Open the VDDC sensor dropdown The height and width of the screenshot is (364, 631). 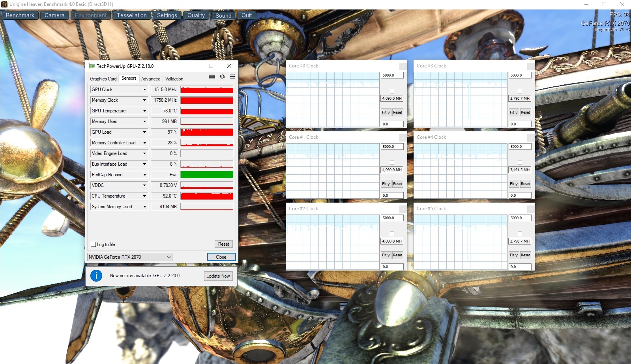click(x=144, y=185)
